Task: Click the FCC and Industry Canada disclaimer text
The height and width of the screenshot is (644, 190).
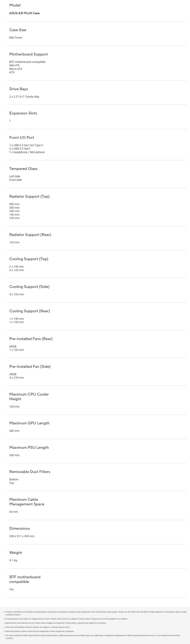Action: [96, 613]
